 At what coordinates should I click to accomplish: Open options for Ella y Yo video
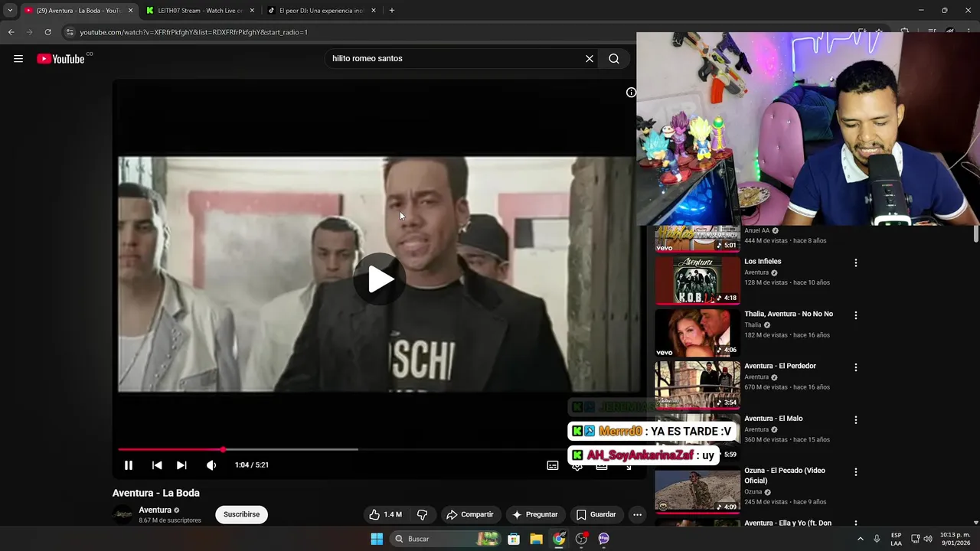856,524
